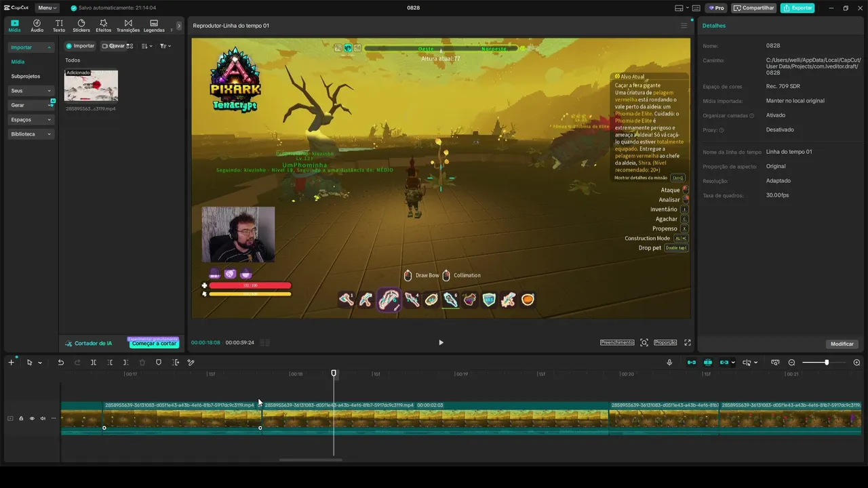This screenshot has height=488, width=868.
Task: Expand the Seus sidebar section
Action: click(x=31, y=91)
